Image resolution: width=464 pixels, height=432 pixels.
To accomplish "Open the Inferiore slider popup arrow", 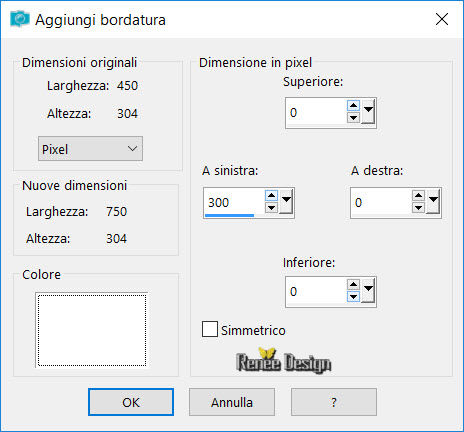I will (368, 290).
